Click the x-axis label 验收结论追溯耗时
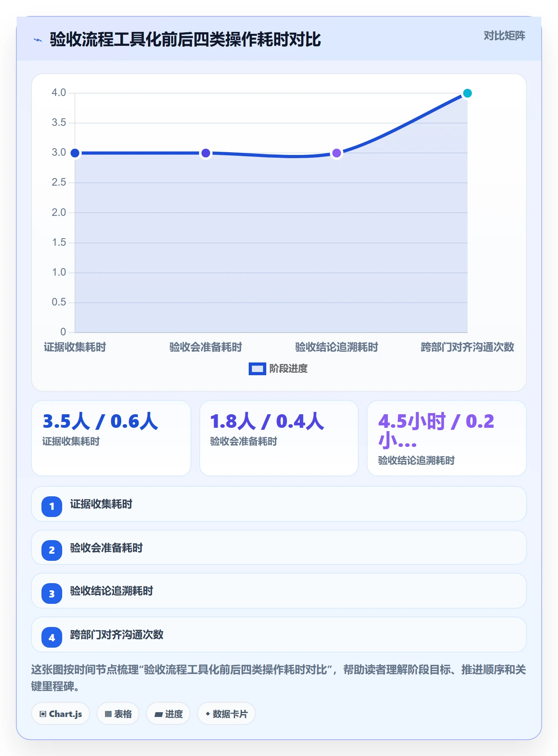The height and width of the screenshot is (756, 558). (337, 347)
